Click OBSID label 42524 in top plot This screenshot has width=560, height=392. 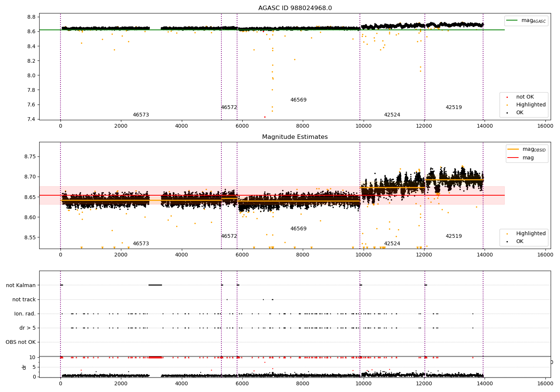[392, 115]
